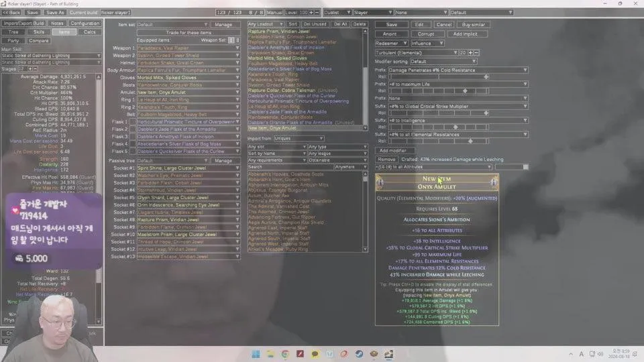Open the Weapon 1 slot dropdown

(189, 48)
